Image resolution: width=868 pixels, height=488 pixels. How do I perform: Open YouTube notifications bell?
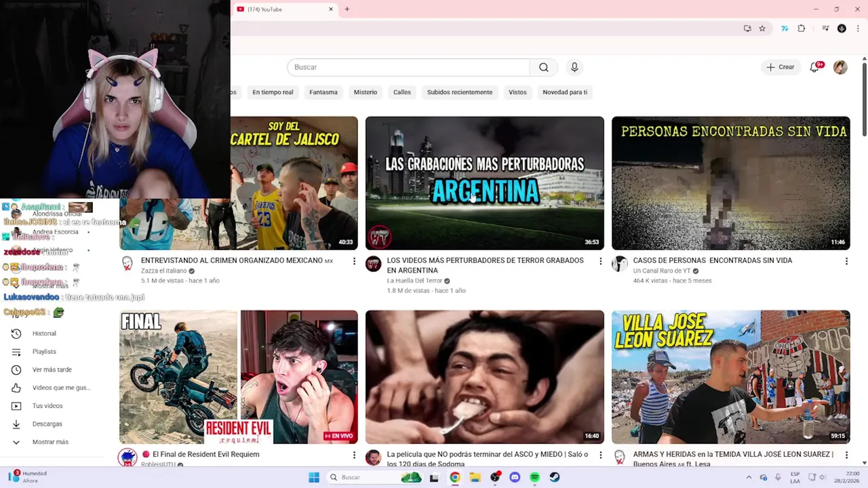tap(814, 67)
